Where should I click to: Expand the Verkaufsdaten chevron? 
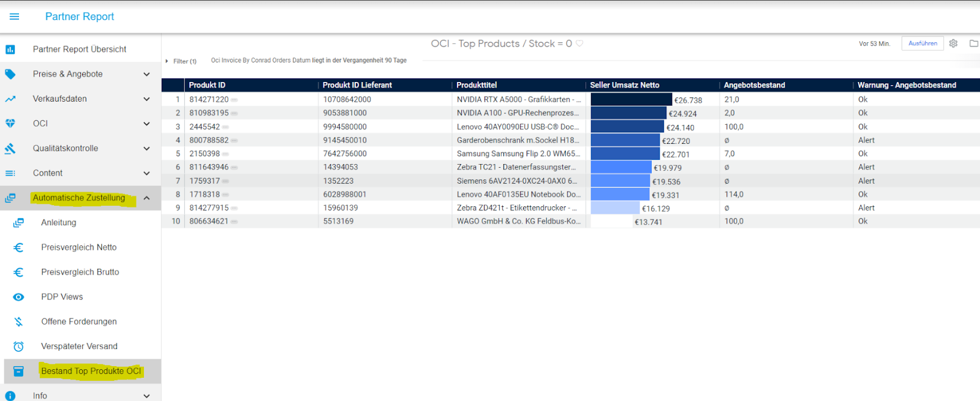click(146, 99)
